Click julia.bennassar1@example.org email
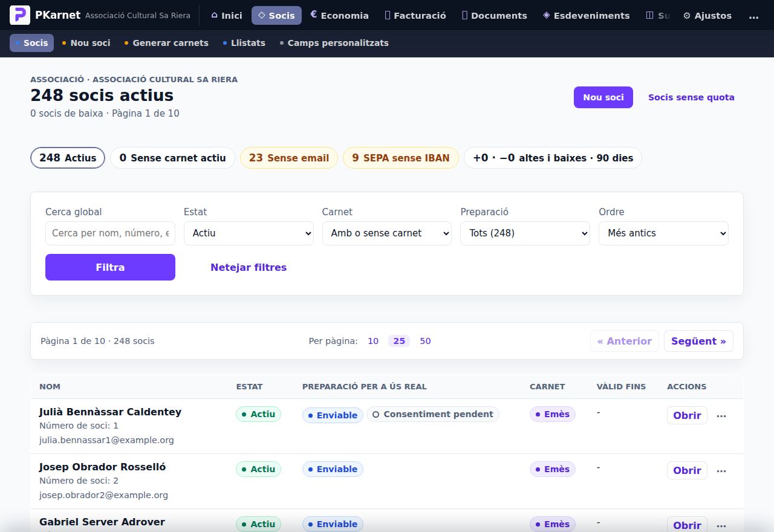The height and width of the screenshot is (532, 774). 106,440
